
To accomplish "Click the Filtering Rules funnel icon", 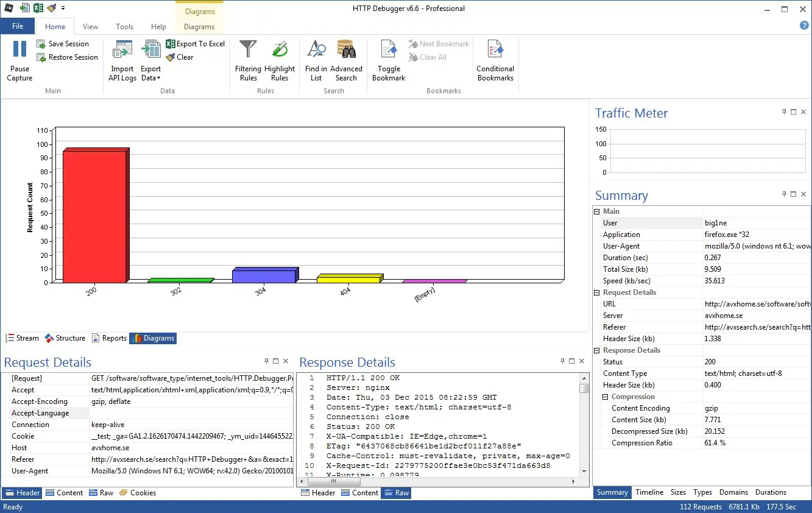I will [248, 50].
